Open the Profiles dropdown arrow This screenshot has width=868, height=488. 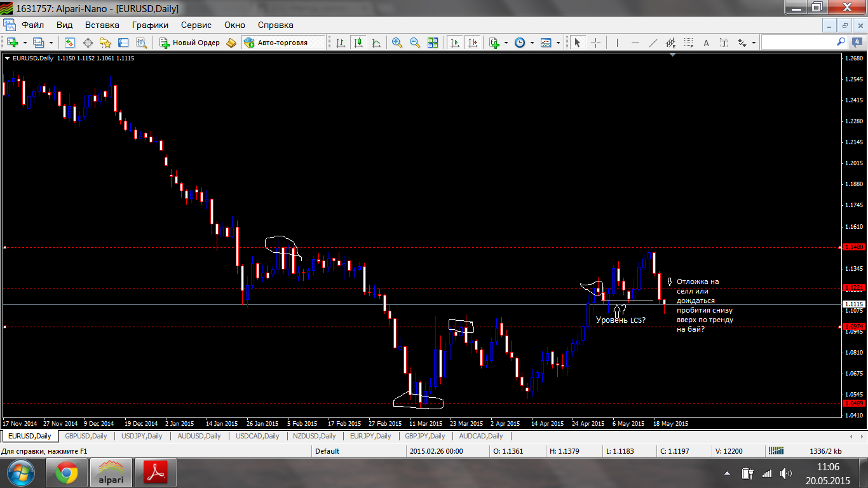click(51, 43)
